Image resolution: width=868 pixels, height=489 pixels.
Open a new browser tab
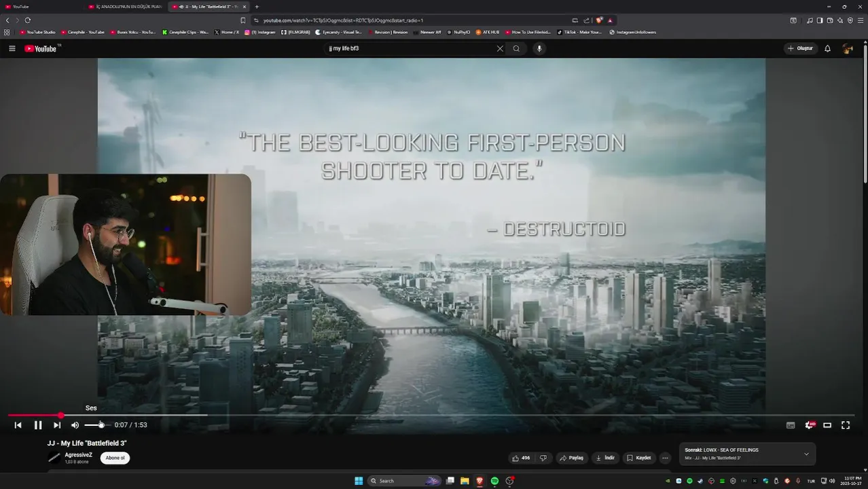click(x=257, y=7)
